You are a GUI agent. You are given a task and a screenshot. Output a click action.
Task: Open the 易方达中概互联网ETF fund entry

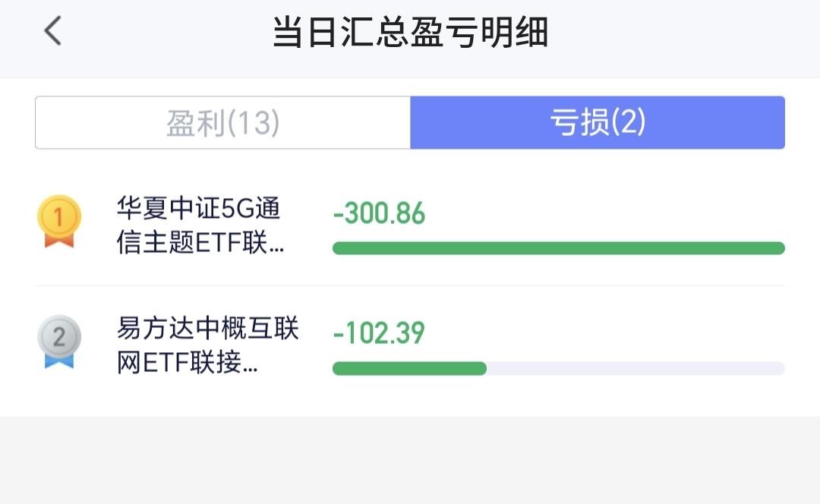[x=207, y=345]
